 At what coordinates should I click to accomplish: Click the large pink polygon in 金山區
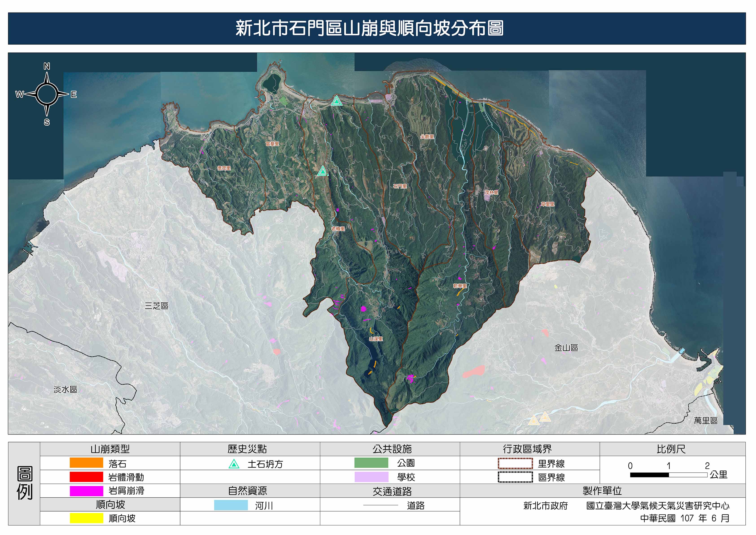pyautogui.click(x=474, y=371)
